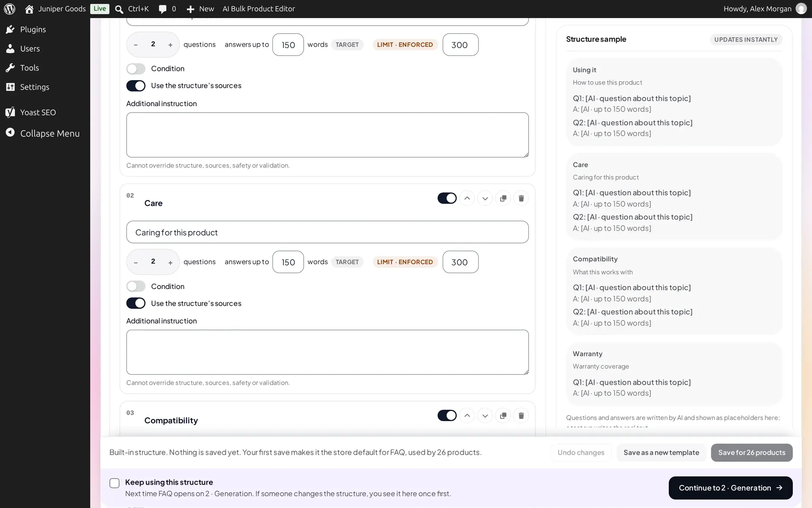Screen dimensions: 812x508
Task: Increase questions count in the Using it section
Action: pyautogui.click(x=170, y=45)
